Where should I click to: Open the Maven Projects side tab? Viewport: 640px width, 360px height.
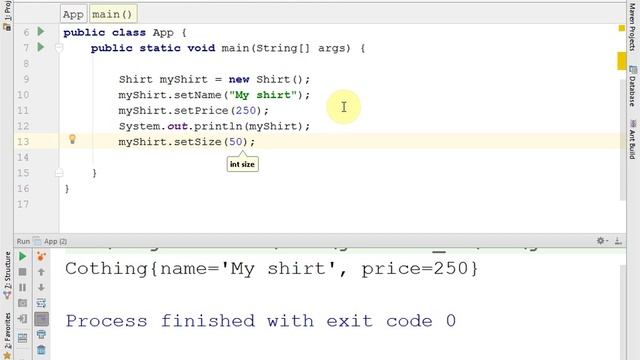pos(632,27)
